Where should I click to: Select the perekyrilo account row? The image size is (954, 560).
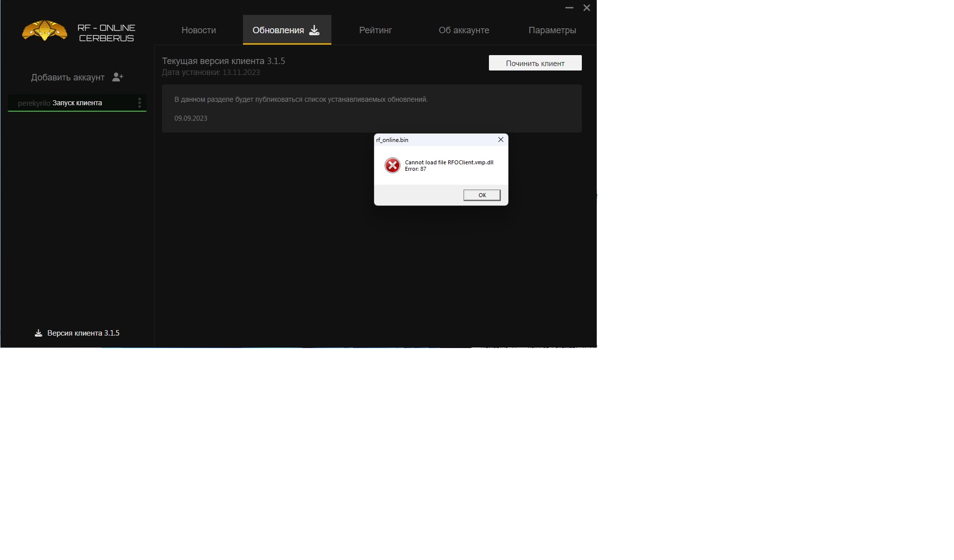point(77,103)
